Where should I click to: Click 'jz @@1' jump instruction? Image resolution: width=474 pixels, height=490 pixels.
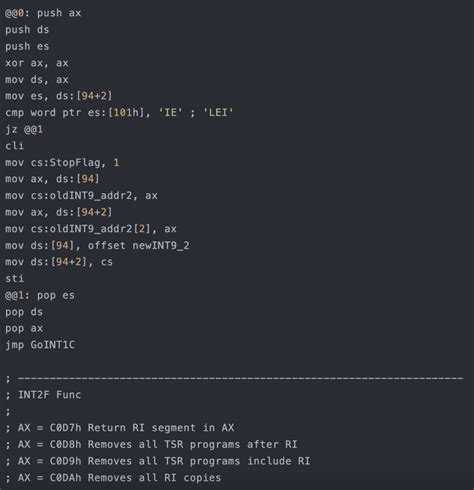(x=24, y=129)
